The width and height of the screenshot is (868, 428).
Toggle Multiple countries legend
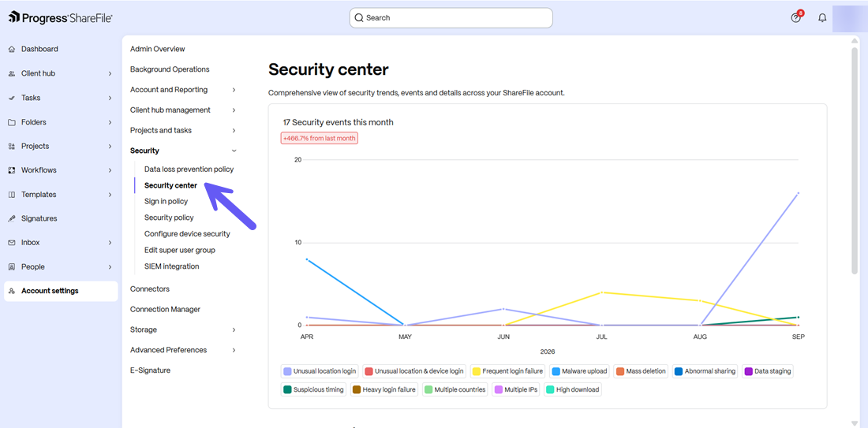point(455,390)
